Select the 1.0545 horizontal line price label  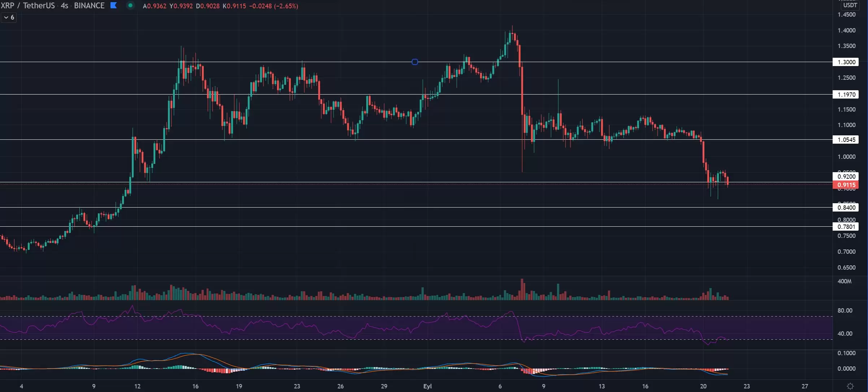[846, 140]
